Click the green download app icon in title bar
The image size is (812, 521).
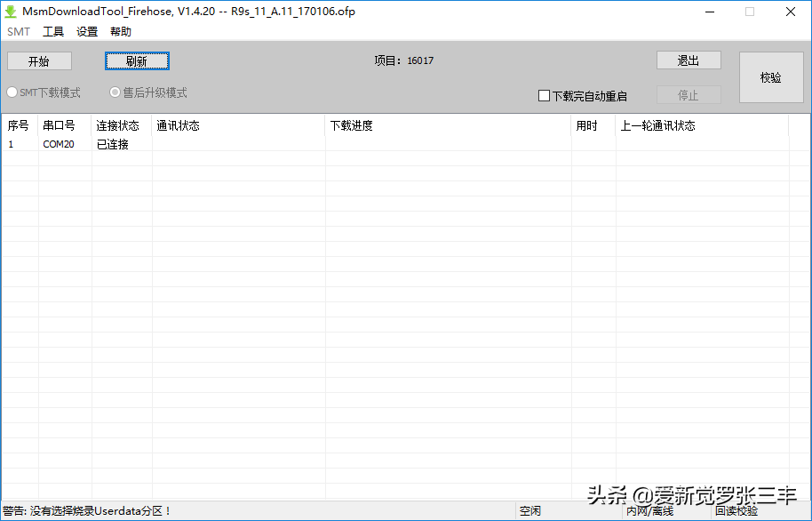[x=11, y=12]
